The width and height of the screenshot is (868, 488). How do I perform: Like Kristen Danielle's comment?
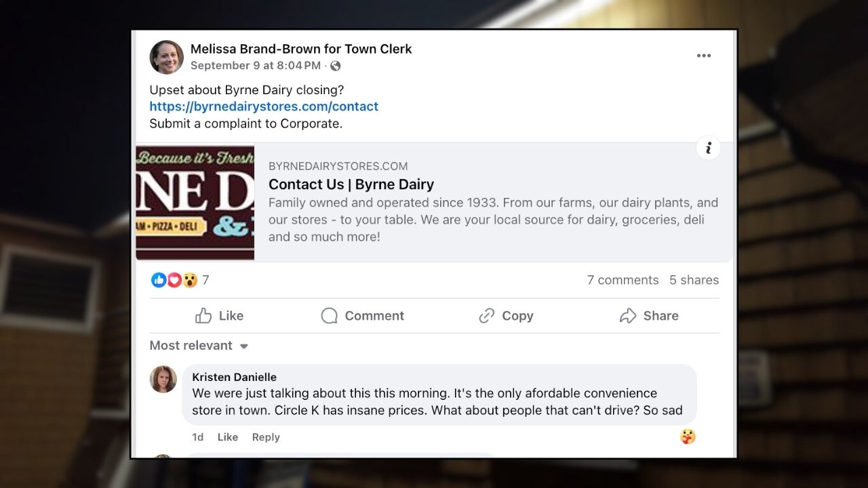(x=228, y=437)
